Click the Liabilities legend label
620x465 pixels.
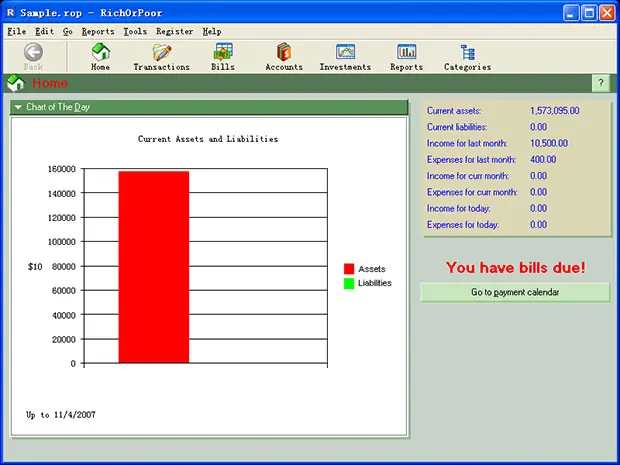tap(375, 283)
